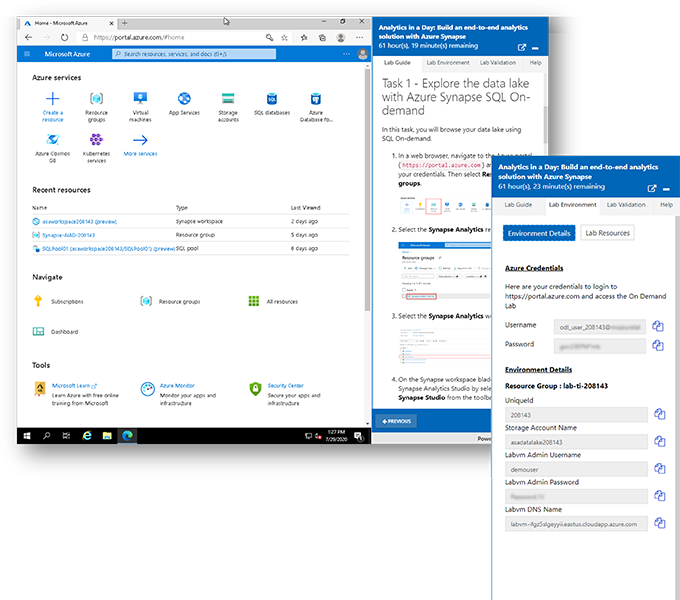The image size is (680, 600).
Task: Switch to Lab Validation tab in front panel
Action: 626,205
